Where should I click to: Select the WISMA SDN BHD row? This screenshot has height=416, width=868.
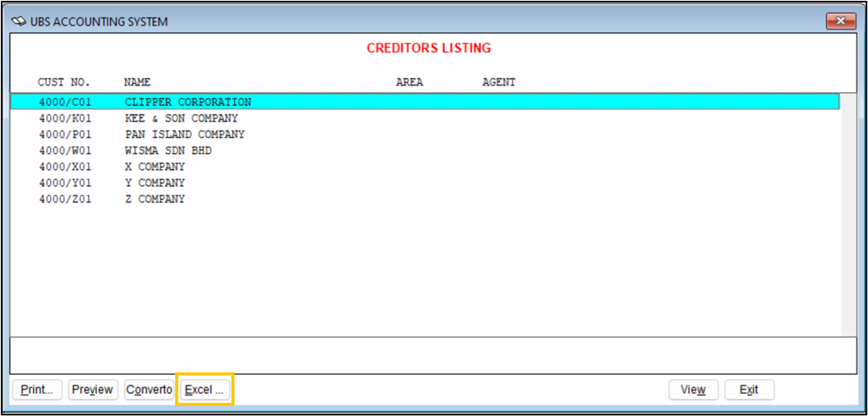click(425, 150)
